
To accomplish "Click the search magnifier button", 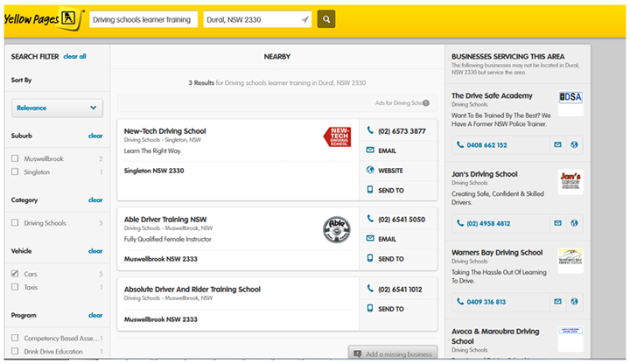I will (325, 19).
